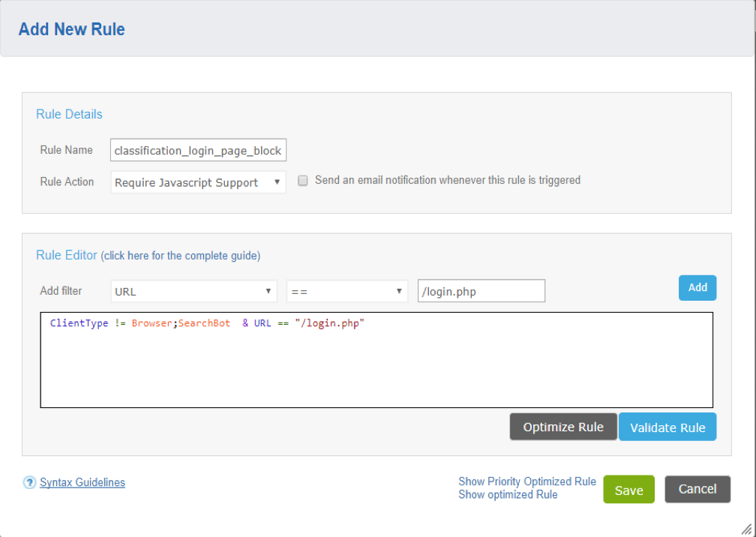Click the Add filter button
The height and width of the screenshot is (537, 756).
pyautogui.click(x=697, y=287)
